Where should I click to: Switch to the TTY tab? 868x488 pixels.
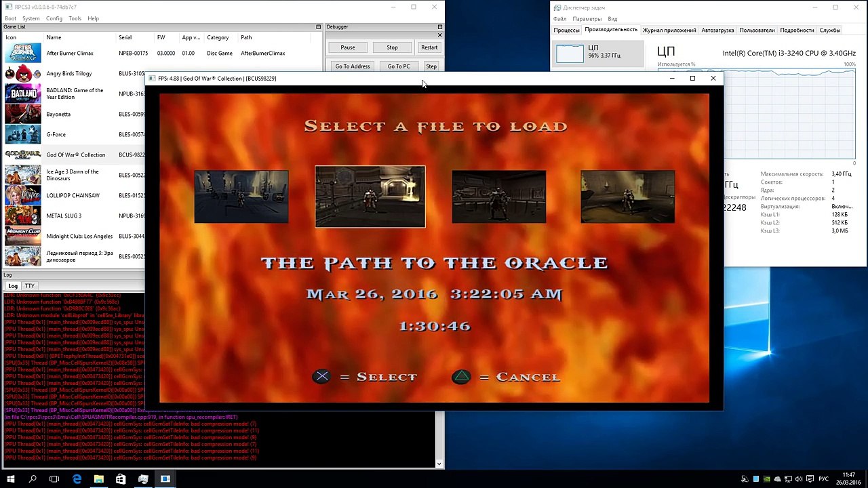[30, 286]
